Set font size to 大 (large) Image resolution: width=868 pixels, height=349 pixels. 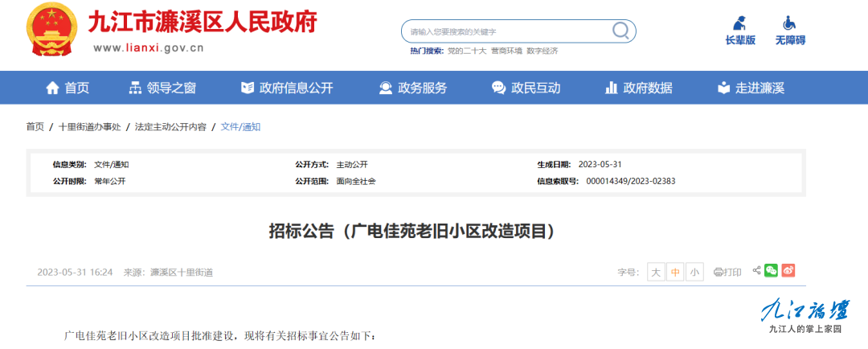point(656,273)
